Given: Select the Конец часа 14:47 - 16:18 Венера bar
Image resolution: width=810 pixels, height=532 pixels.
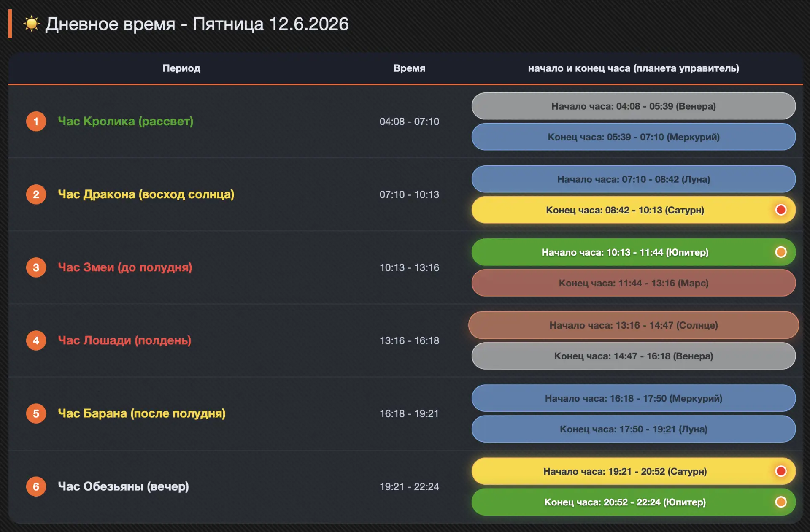Looking at the screenshot, I should [634, 356].
